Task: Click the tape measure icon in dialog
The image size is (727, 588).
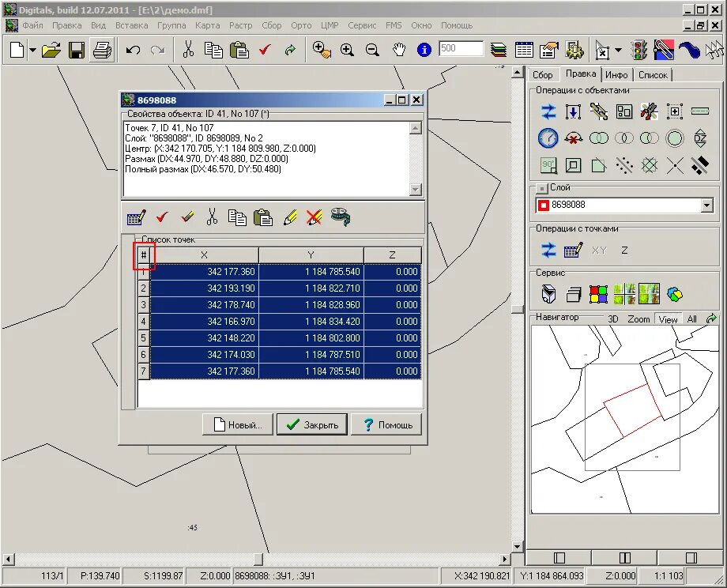Action: [x=341, y=217]
